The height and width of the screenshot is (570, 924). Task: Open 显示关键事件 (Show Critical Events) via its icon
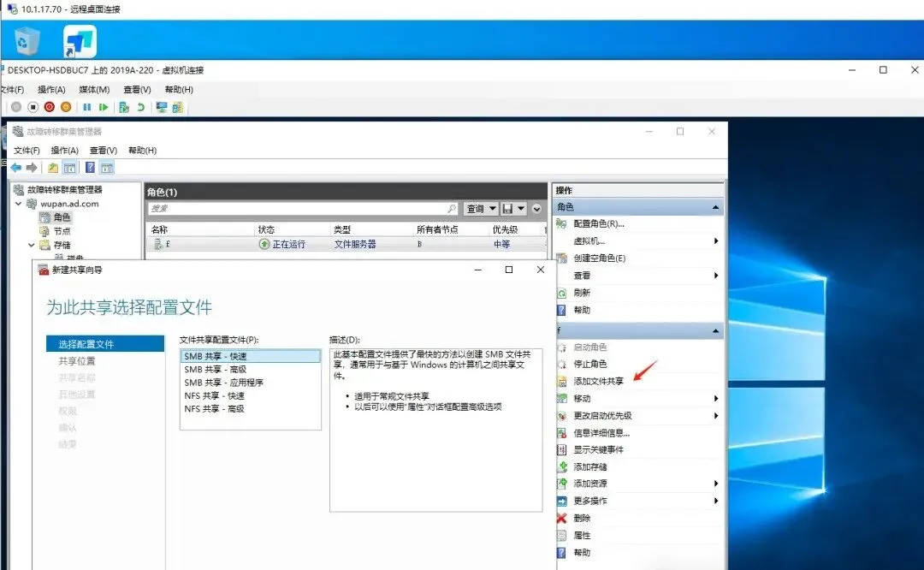point(560,449)
